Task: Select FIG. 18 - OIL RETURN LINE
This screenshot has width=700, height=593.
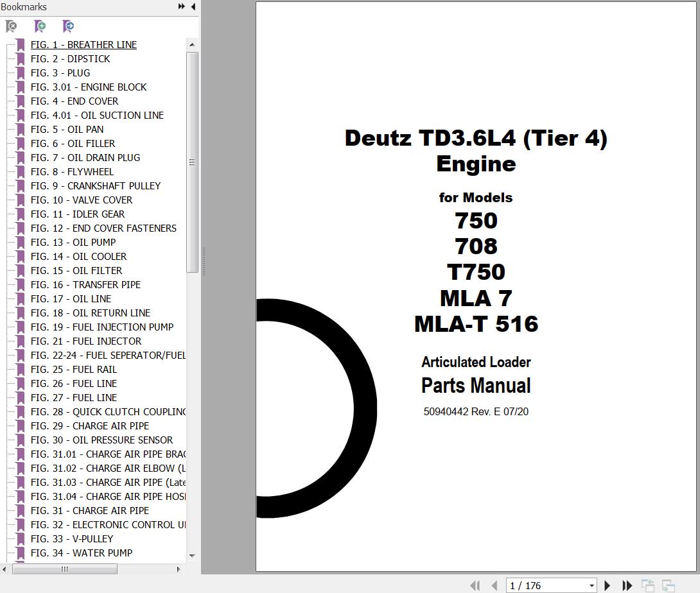Action: [91, 313]
